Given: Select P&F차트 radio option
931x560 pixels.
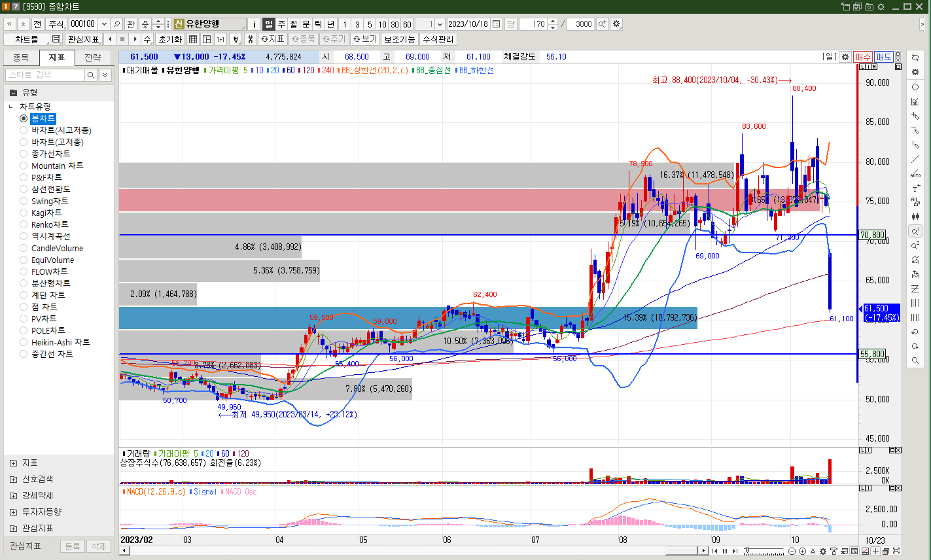Looking at the screenshot, I should pyautogui.click(x=24, y=177).
